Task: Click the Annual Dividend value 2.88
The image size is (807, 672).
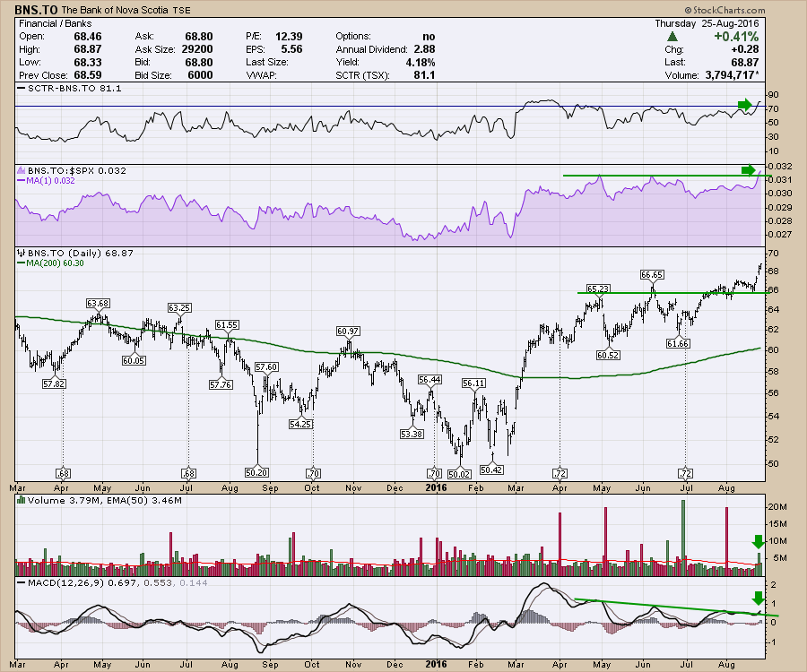Action: pyautogui.click(x=424, y=49)
